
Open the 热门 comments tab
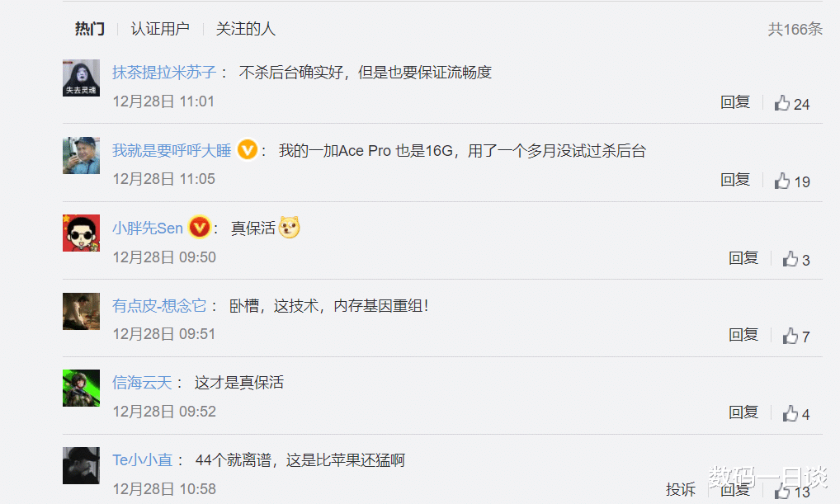(x=88, y=28)
